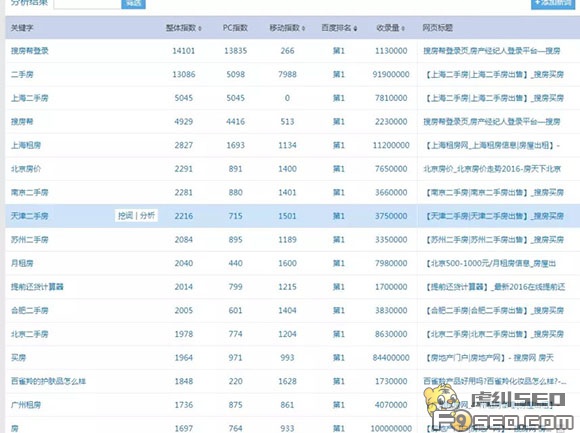This screenshot has height=433, width=580.
Task: Open the keyword link 二手房
Action: pos(22,74)
